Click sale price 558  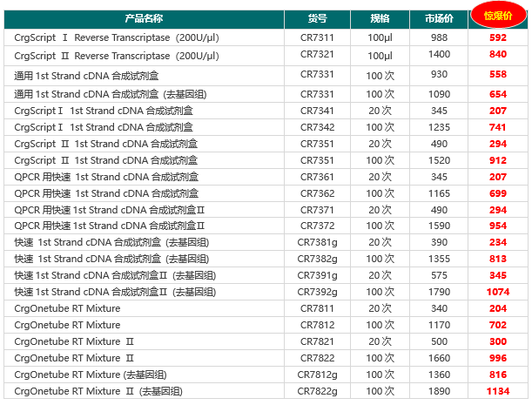coord(498,74)
